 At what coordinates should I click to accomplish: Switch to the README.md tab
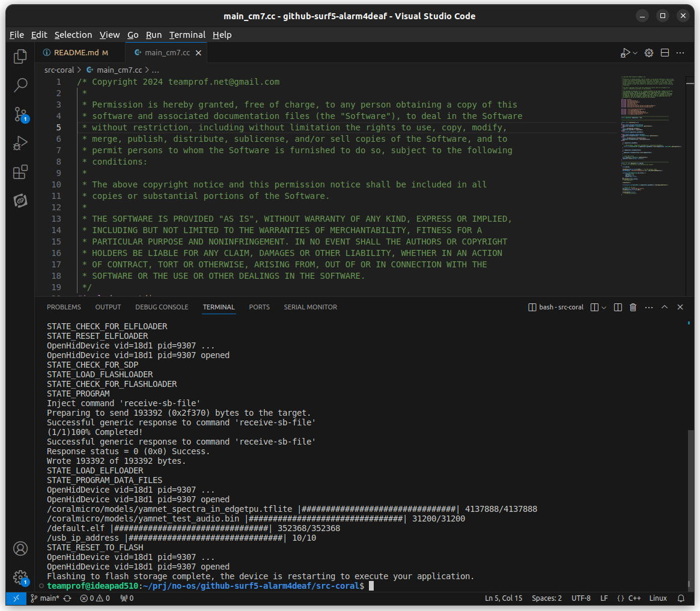coord(76,53)
